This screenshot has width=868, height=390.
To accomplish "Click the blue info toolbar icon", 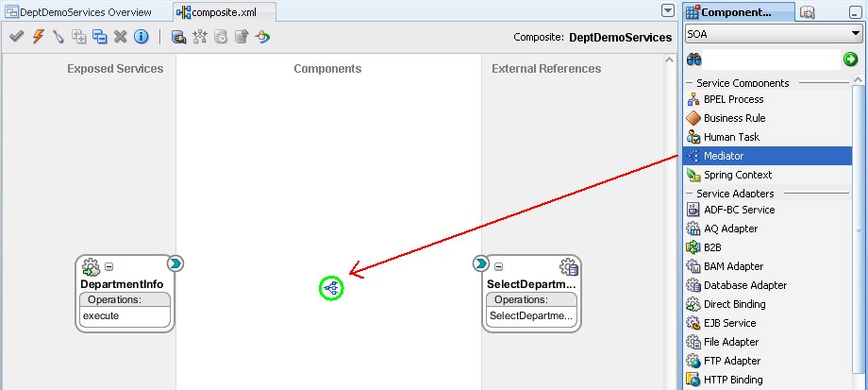I will 142,37.
